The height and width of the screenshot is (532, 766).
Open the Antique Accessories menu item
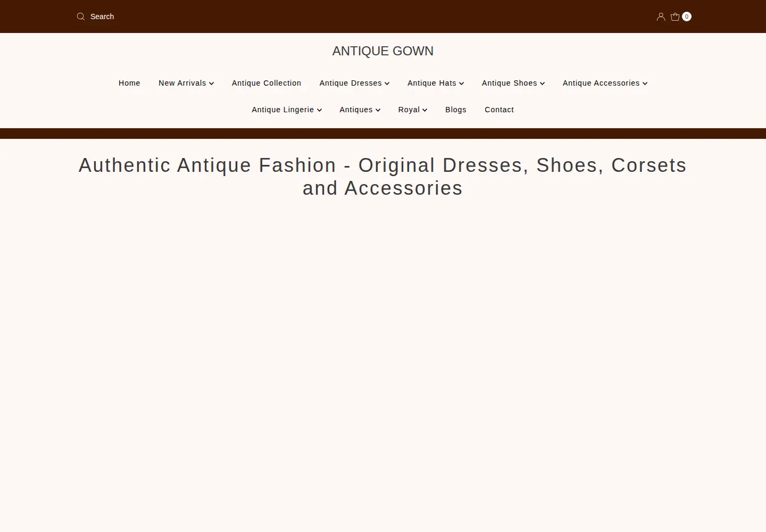click(x=601, y=83)
